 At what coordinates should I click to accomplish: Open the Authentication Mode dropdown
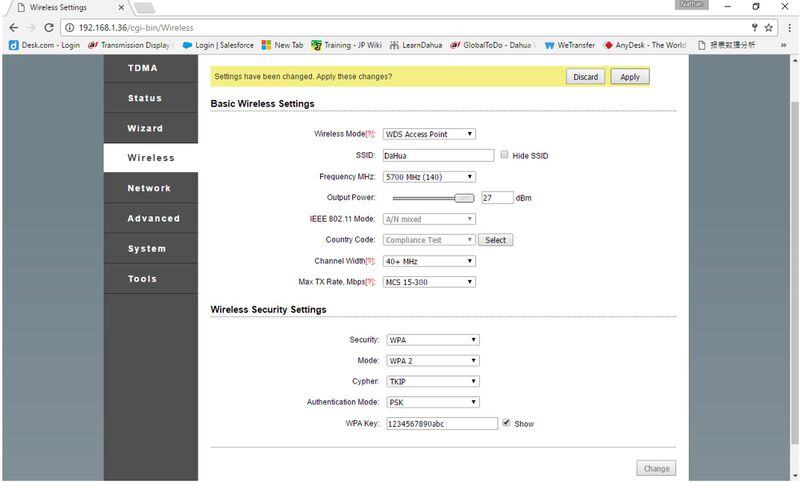pyautogui.click(x=433, y=402)
